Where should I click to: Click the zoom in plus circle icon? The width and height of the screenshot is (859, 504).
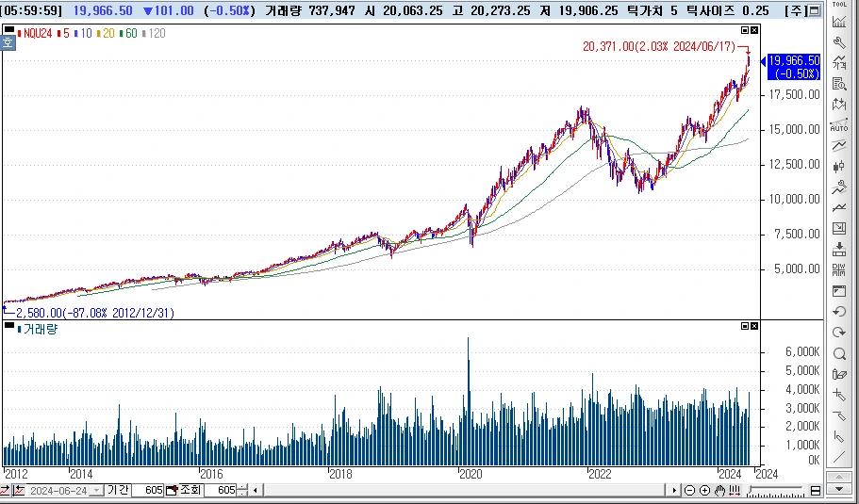tap(705, 490)
